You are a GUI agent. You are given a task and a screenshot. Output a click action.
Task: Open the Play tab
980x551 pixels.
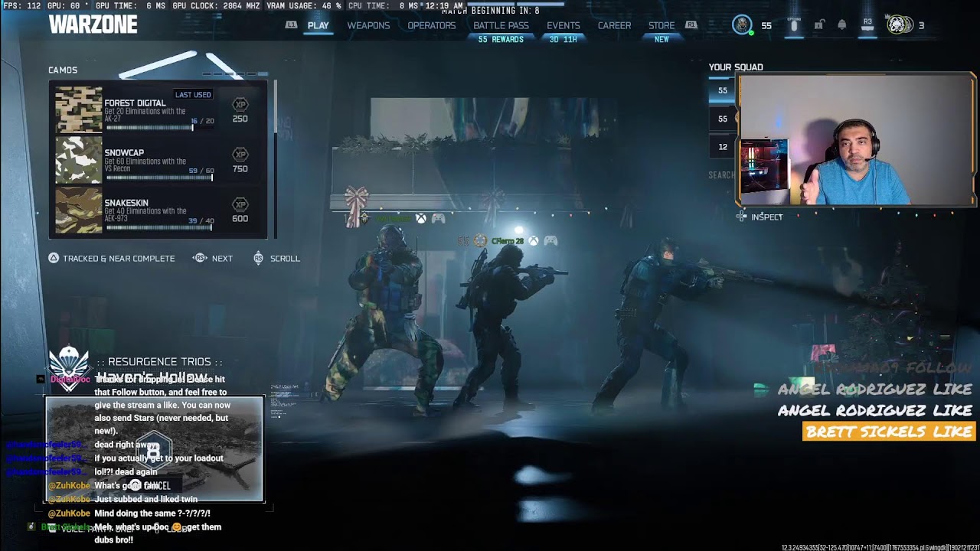(x=318, y=25)
